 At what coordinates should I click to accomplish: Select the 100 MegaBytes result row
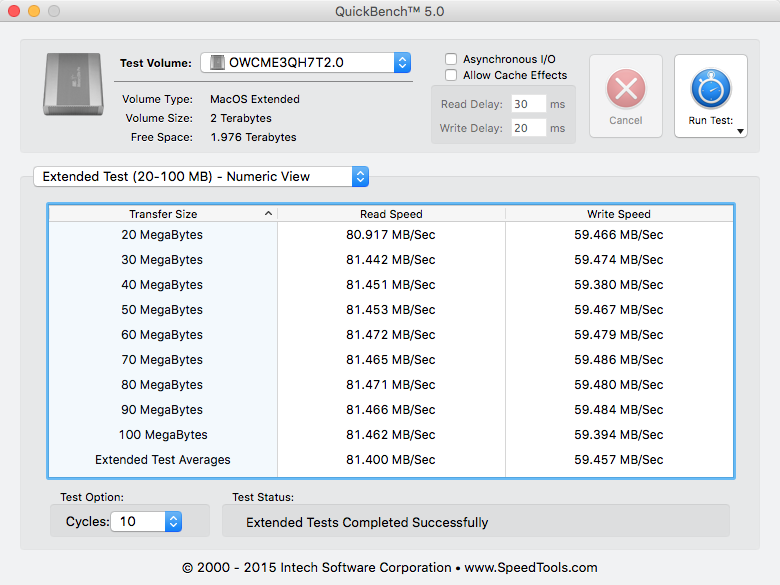click(390, 435)
